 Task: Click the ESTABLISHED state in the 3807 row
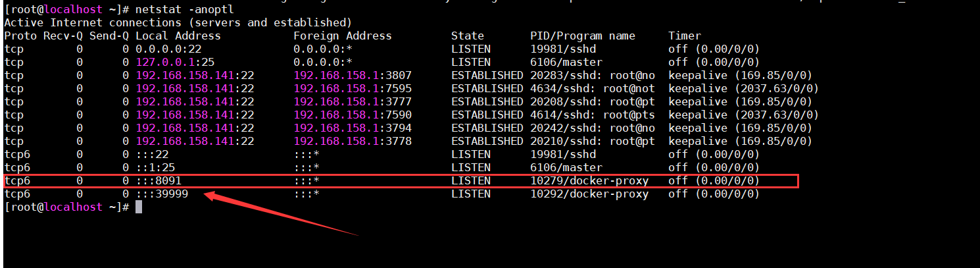[487, 76]
